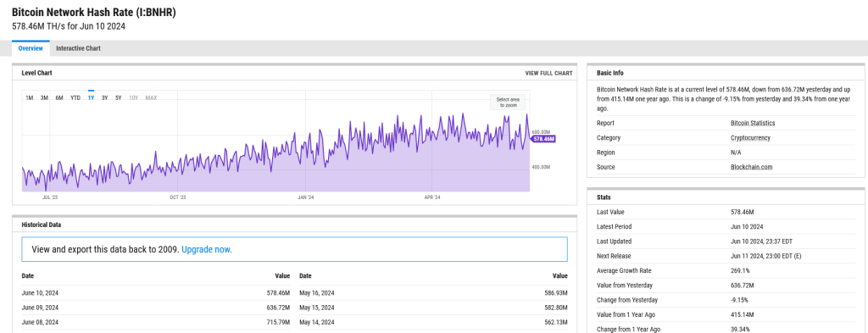Click the 586.93M historical value
Image resolution: width=868 pixels, height=333 pixels.
(x=556, y=293)
